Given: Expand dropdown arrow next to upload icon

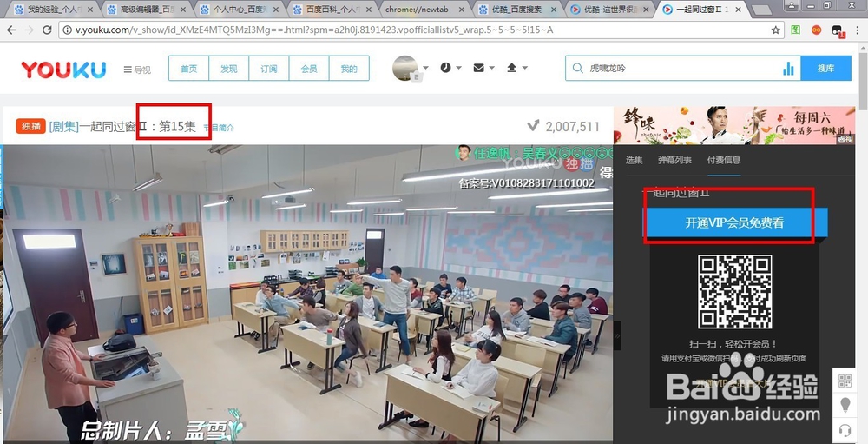Looking at the screenshot, I should [524, 68].
